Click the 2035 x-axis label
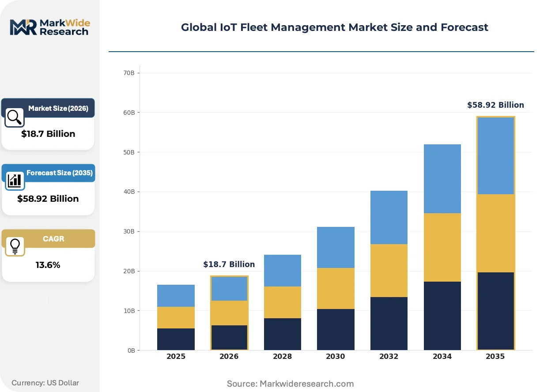The image size is (555, 392). point(495,357)
